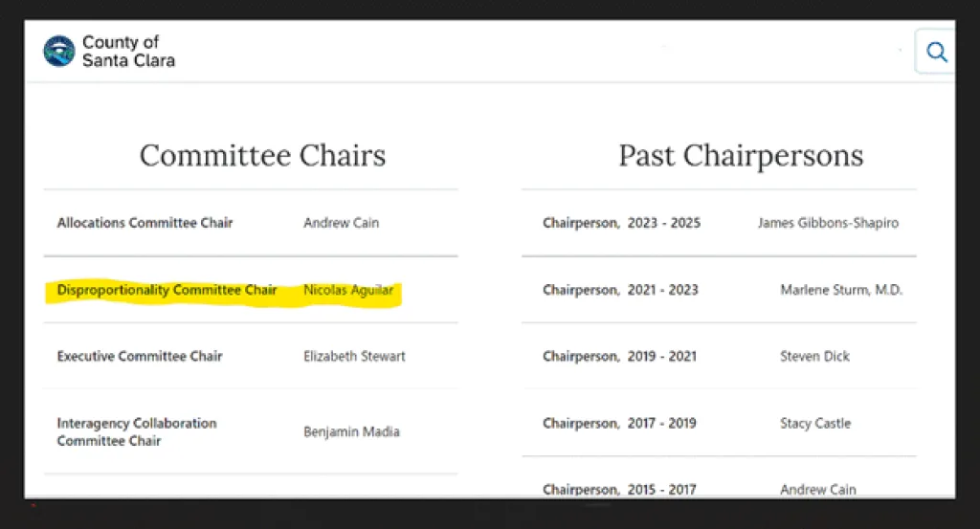Image resolution: width=980 pixels, height=529 pixels.
Task: Select Executive Committee Chair label
Action: point(140,356)
